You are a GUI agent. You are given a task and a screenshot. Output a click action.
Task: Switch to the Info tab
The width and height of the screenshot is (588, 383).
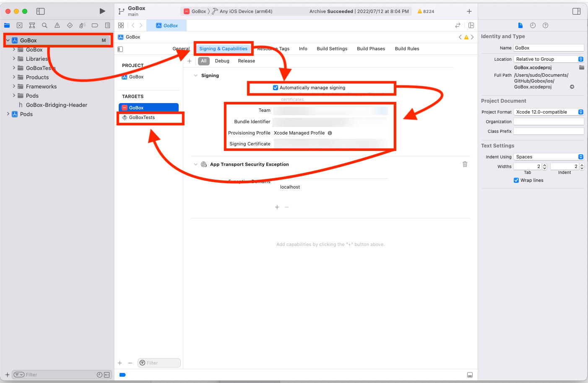point(303,49)
